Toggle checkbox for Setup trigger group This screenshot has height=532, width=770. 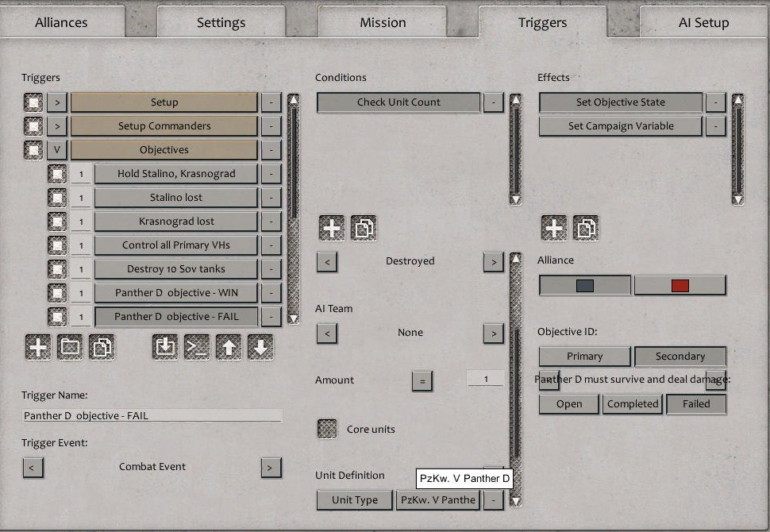coord(33,102)
